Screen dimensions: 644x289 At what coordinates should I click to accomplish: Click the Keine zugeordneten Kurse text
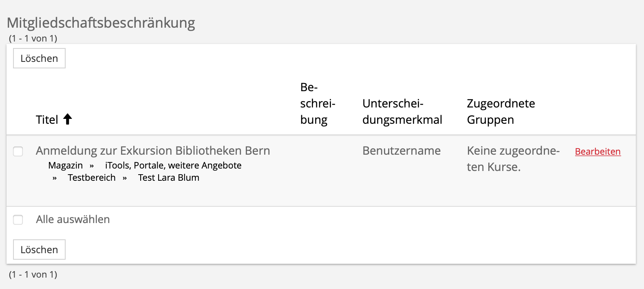click(x=513, y=159)
